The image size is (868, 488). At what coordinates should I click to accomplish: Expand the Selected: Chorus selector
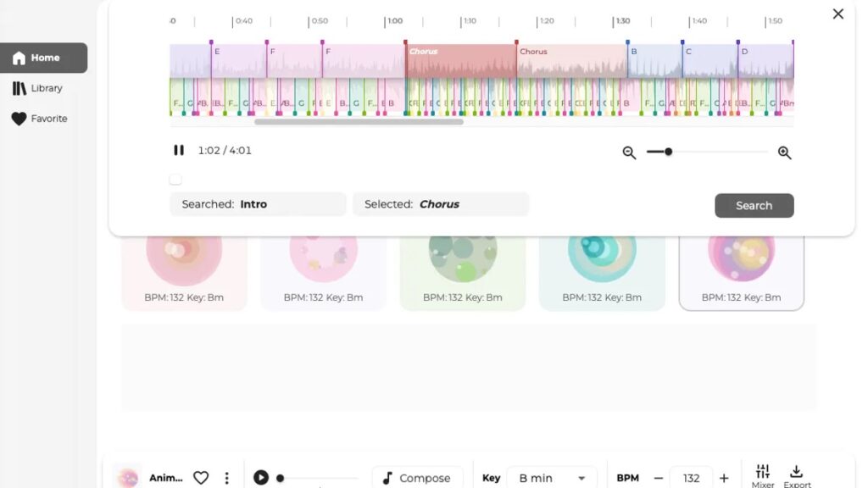point(441,204)
